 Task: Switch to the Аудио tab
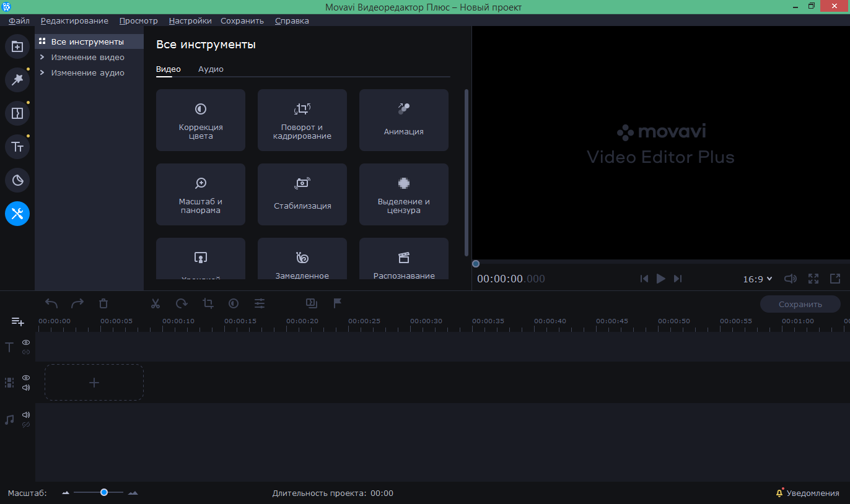click(211, 69)
